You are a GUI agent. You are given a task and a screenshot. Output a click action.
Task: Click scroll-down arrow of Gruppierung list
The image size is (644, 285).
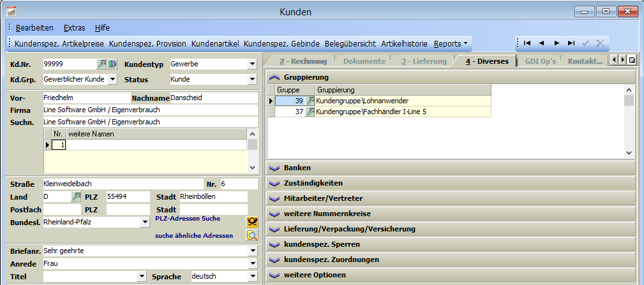[x=629, y=152]
